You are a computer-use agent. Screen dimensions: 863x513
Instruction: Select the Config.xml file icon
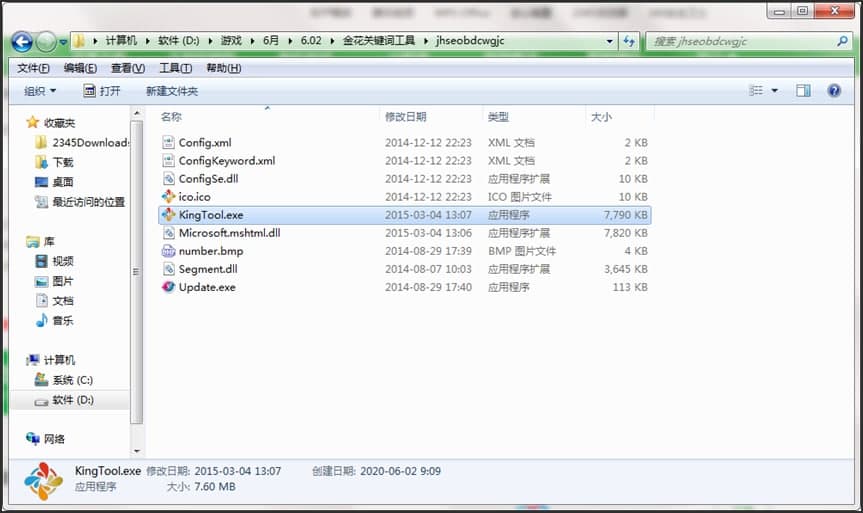point(168,143)
